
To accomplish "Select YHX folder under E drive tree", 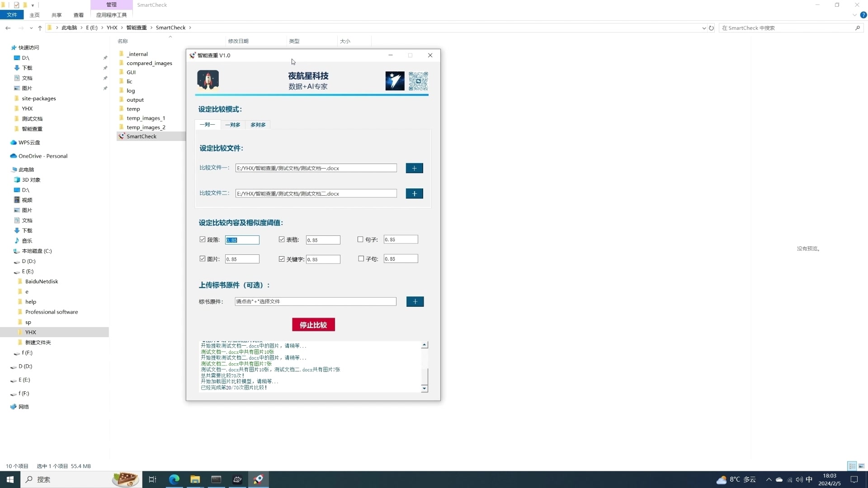I will point(31,332).
